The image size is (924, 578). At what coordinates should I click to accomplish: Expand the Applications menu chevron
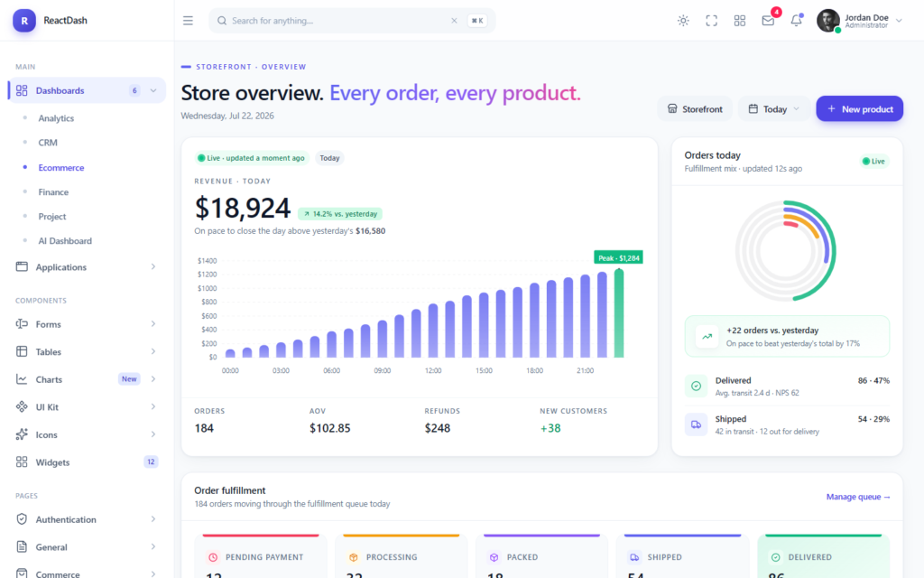[153, 266]
